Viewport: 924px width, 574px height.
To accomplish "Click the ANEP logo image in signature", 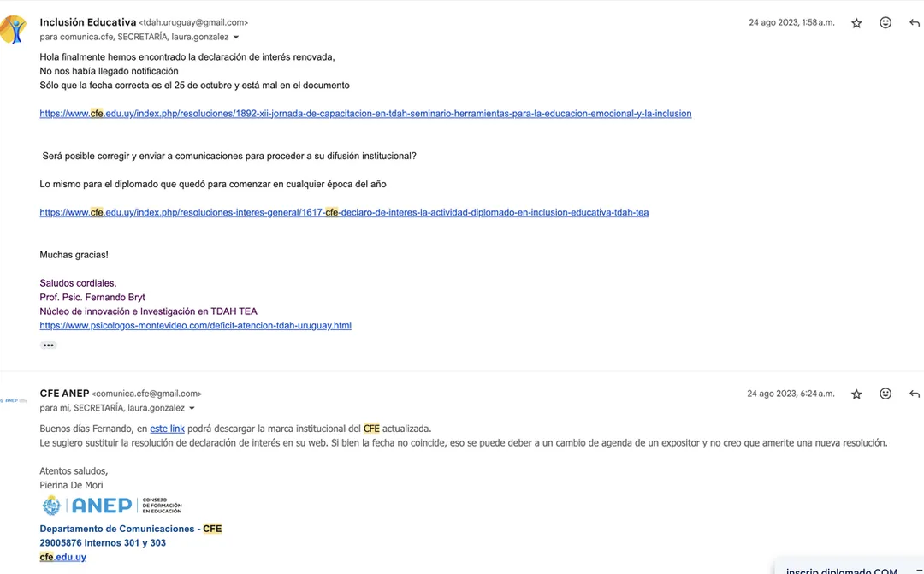I will 111,506.
